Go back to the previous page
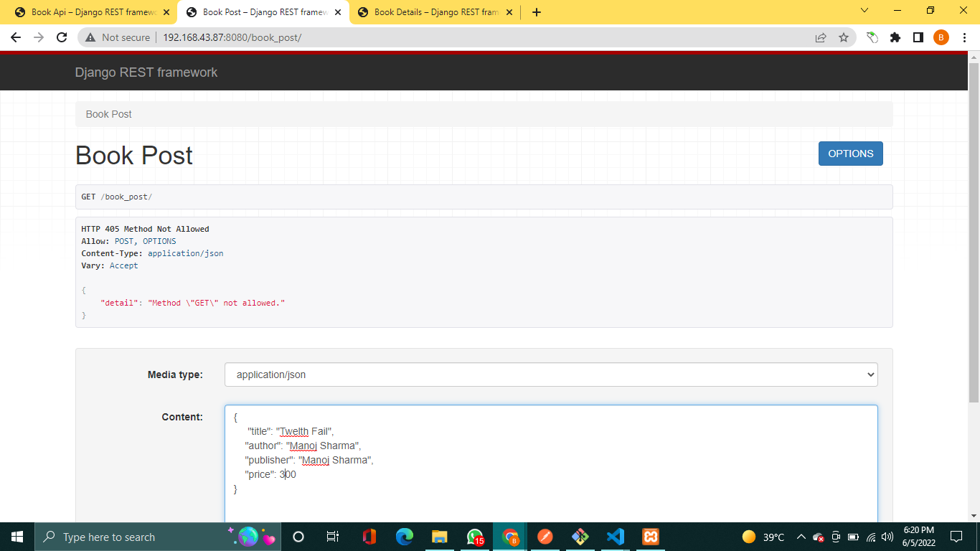The image size is (980, 551). 16,37
